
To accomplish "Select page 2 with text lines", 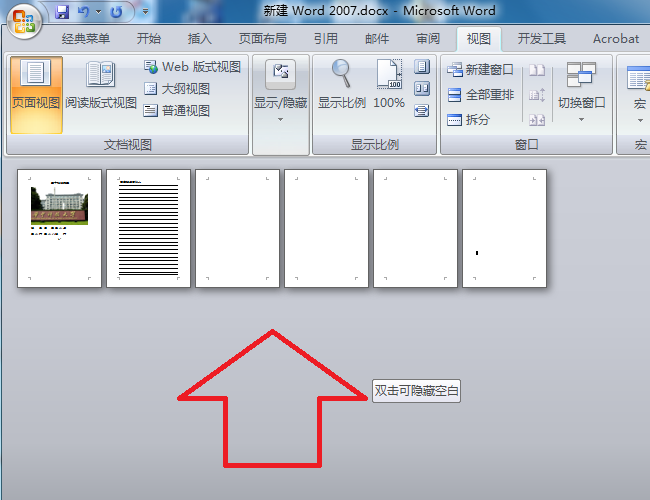I will [148, 228].
